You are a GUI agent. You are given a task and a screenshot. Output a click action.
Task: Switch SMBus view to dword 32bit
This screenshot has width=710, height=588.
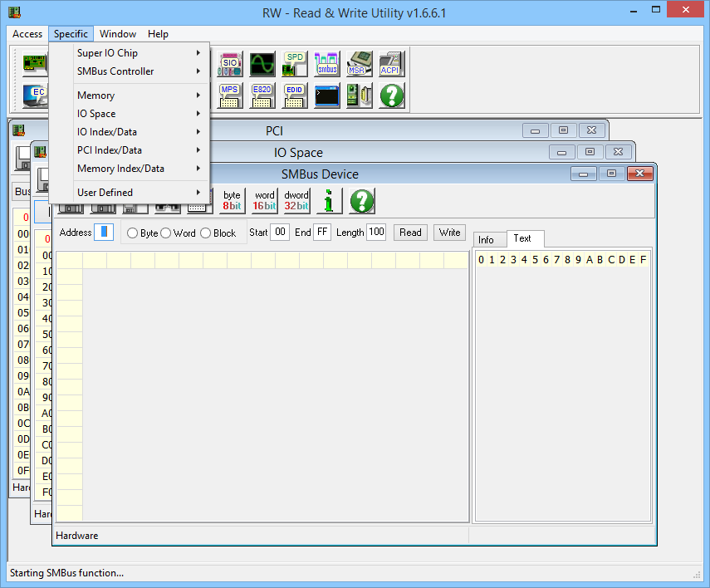[x=296, y=201]
